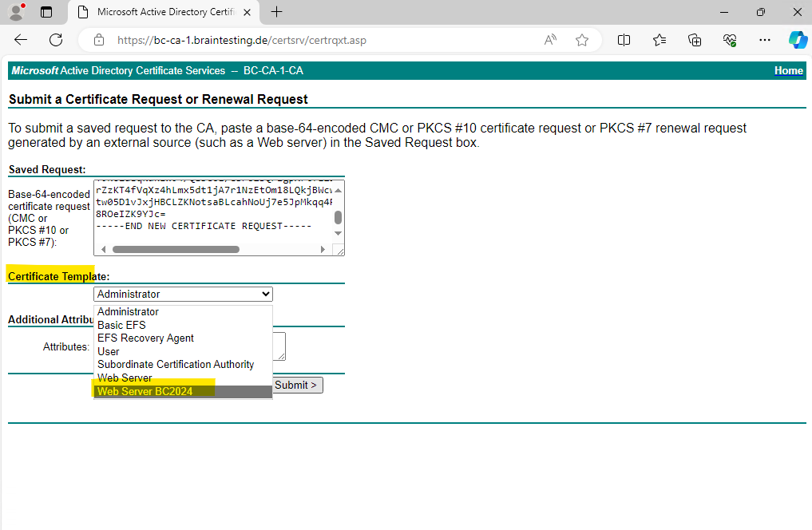Click the Submit button

(297, 385)
